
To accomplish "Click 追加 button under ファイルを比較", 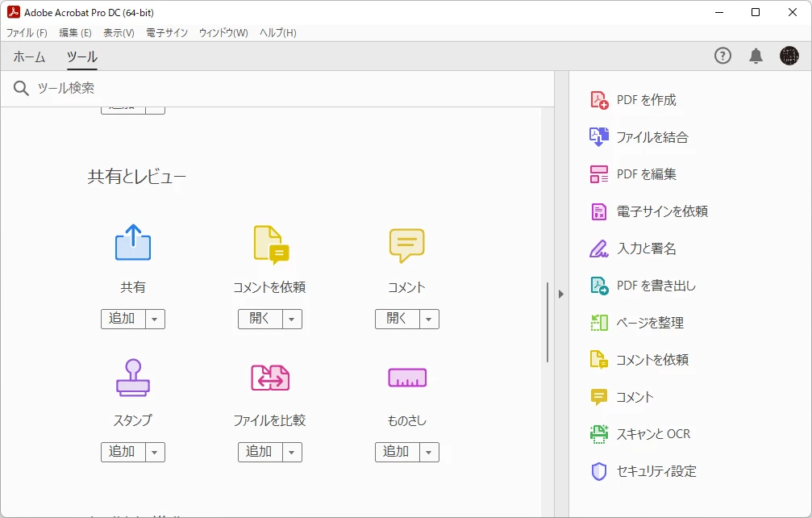I will [x=260, y=452].
